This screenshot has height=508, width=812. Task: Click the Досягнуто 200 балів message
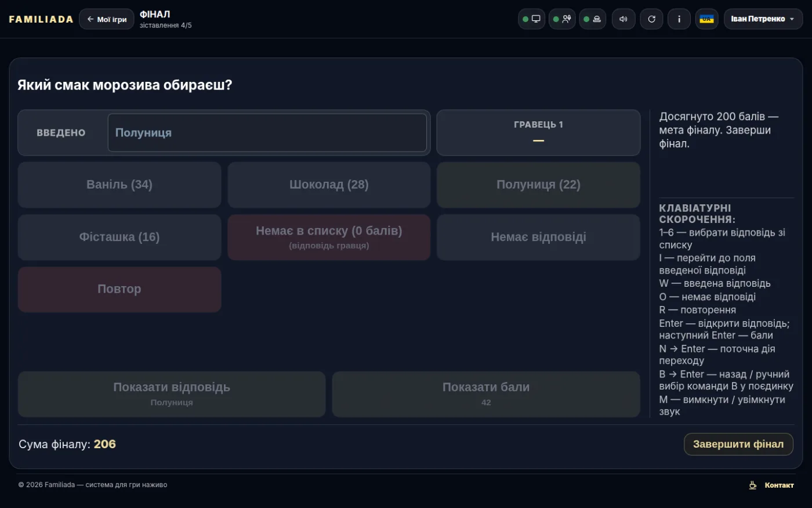[719, 130]
